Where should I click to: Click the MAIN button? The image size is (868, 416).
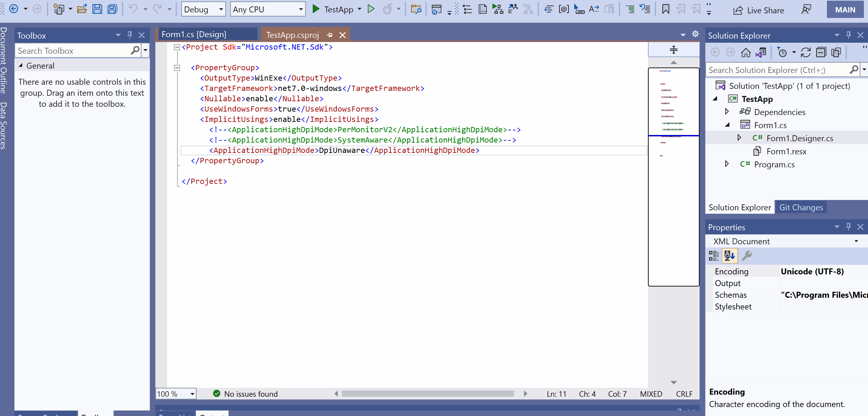pos(845,10)
